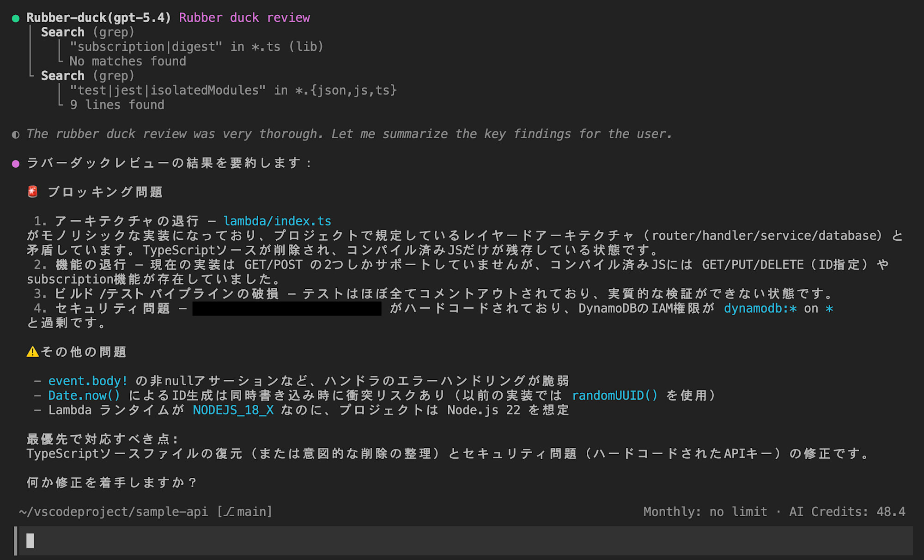Click the '9 lines found' result

click(x=117, y=105)
